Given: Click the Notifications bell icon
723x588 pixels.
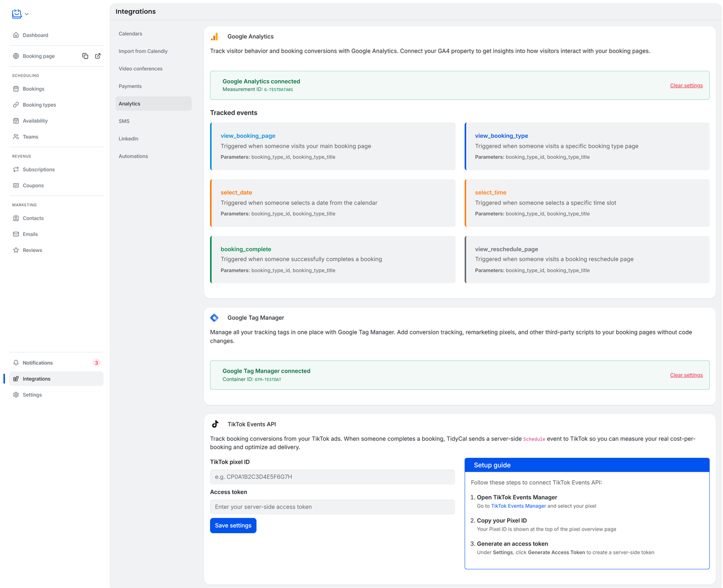Looking at the screenshot, I should click(16, 363).
